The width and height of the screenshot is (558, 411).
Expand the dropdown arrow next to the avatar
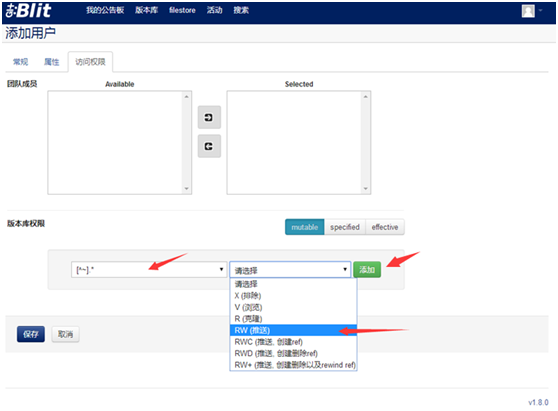click(x=541, y=10)
